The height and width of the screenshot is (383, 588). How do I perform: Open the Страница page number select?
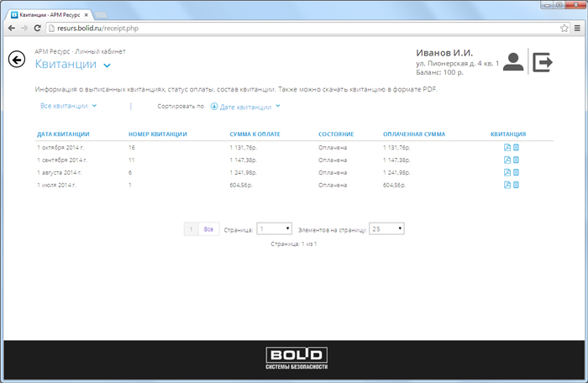275,228
